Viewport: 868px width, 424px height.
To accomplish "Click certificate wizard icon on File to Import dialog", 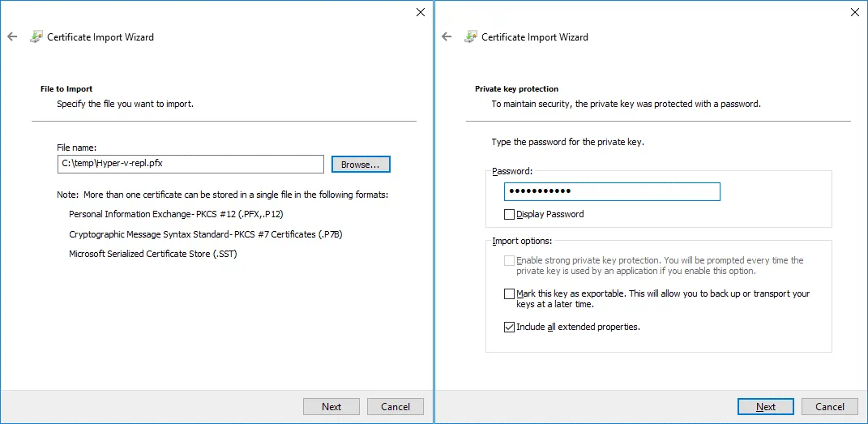I will (x=36, y=36).
